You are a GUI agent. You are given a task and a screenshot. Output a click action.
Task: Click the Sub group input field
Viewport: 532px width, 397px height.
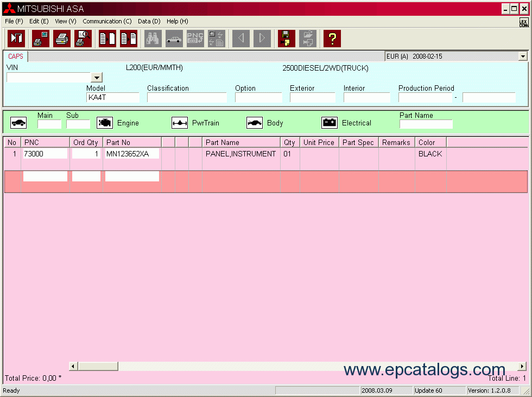78,124
